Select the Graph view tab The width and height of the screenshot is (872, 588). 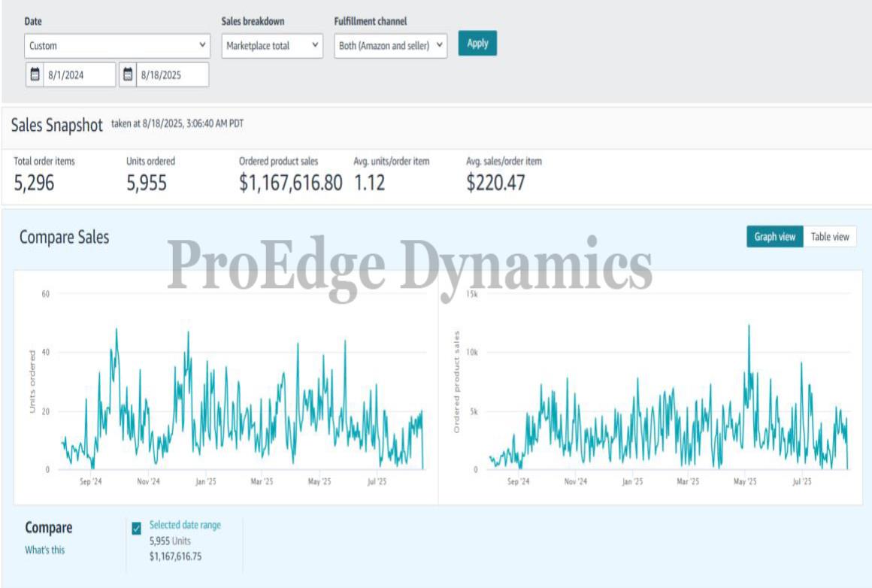774,237
